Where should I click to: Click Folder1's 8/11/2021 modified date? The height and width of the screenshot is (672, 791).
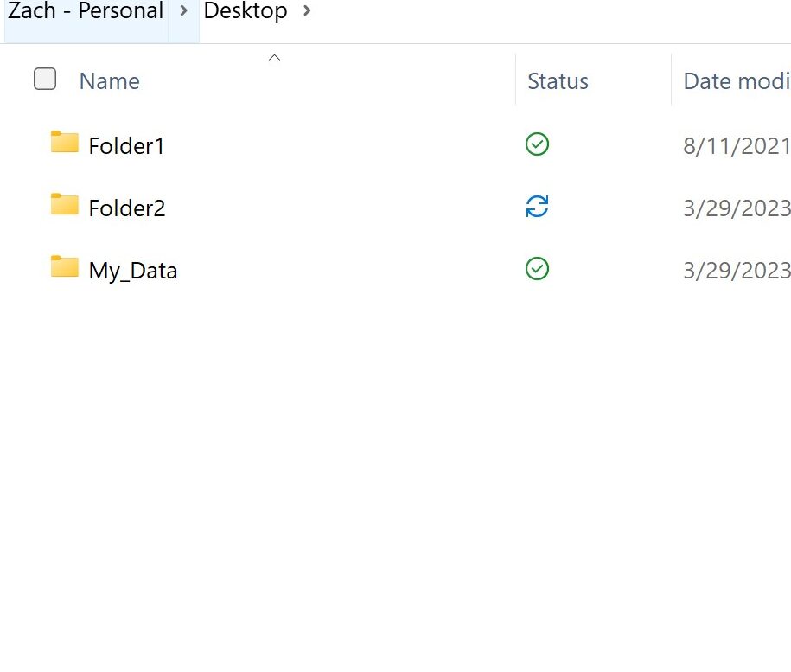pos(737,146)
